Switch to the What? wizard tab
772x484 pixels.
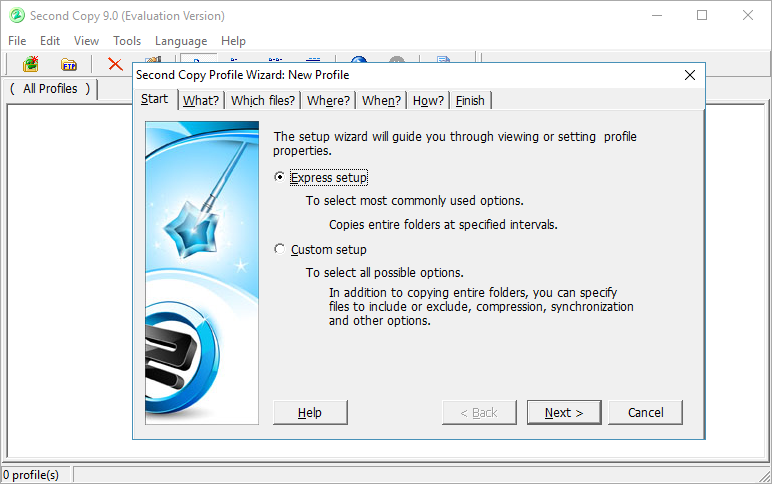pos(201,100)
